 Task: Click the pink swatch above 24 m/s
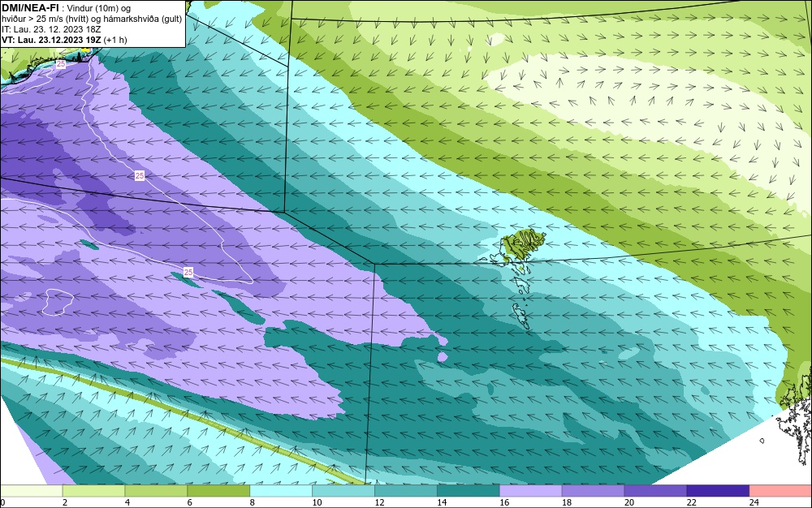(780, 491)
